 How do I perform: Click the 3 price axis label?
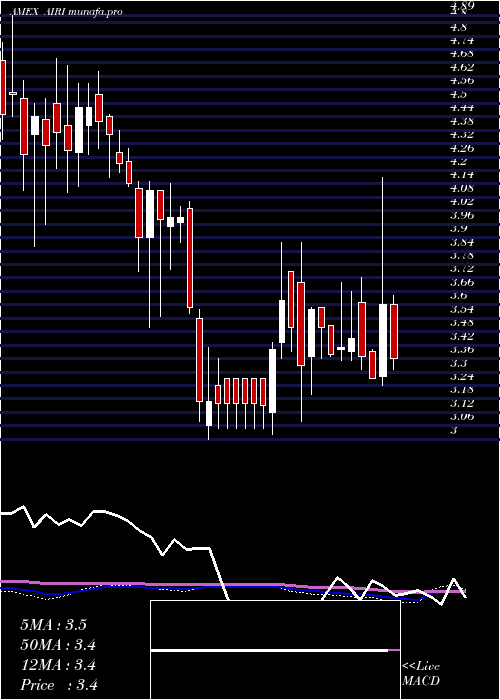click(454, 431)
